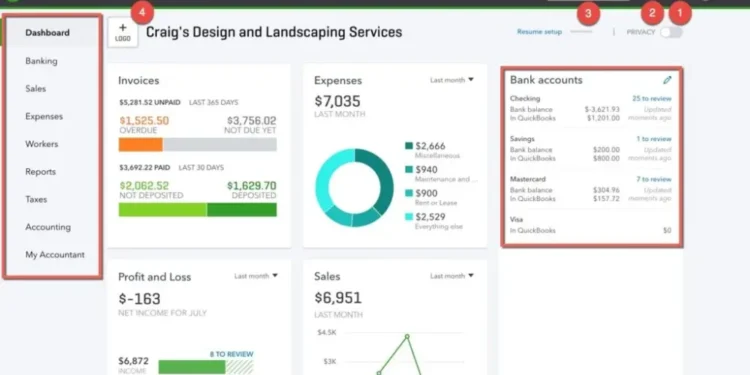Click the $3,756.02 not due yet amount
The width and height of the screenshot is (750, 375).
tap(252, 121)
